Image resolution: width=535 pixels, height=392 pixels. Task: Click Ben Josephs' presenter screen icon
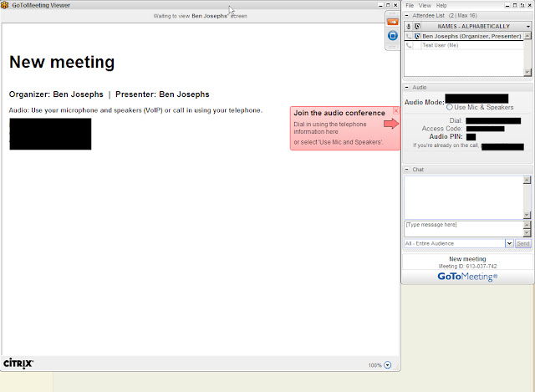(x=417, y=36)
